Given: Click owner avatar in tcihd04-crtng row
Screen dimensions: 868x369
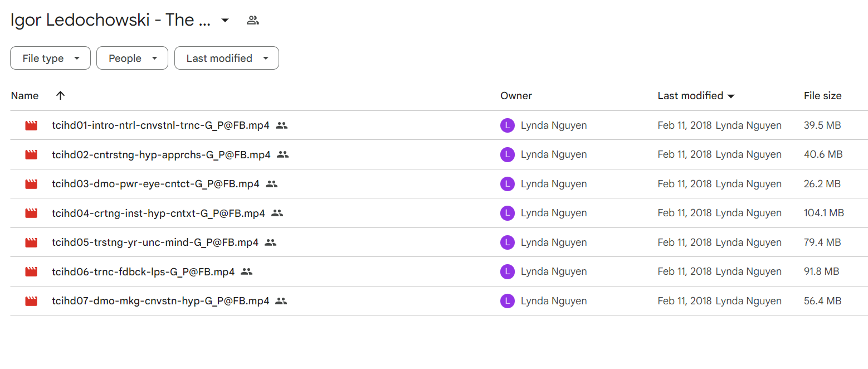Looking at the screenshot, I should 507,213.
